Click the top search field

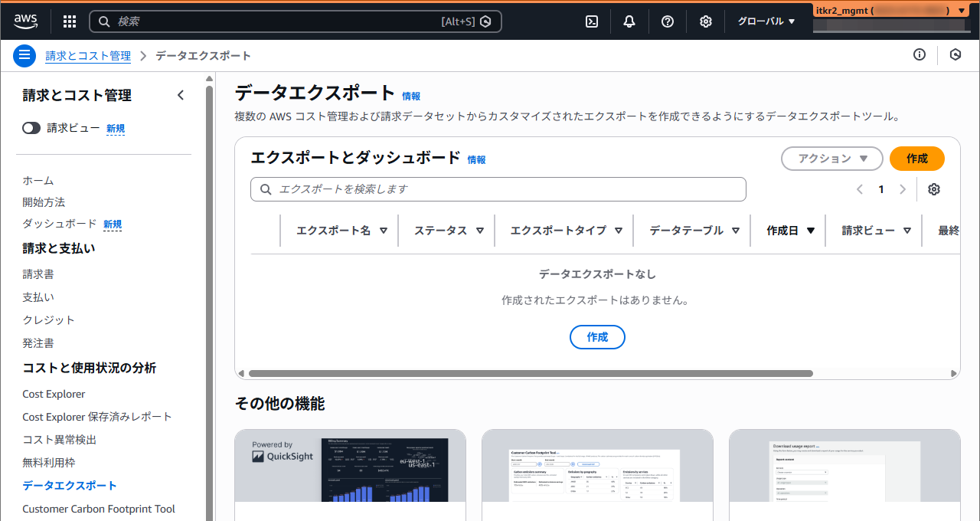pos(296,21)
